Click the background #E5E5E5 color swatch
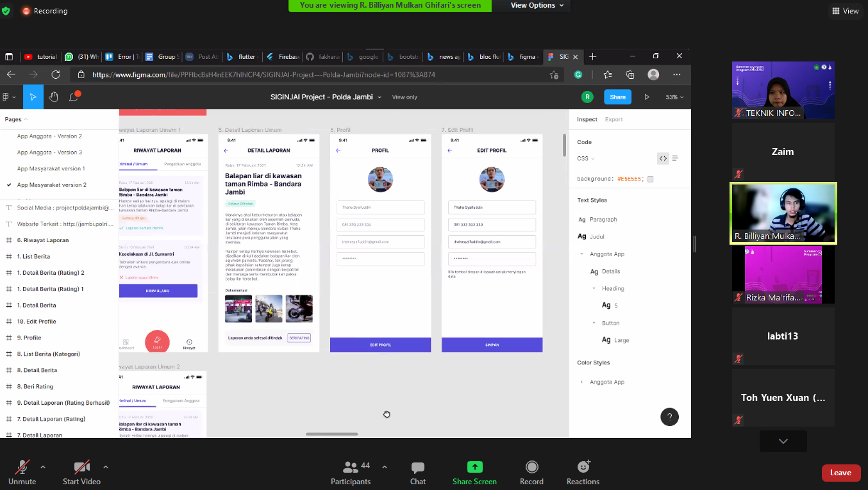The width and height of the screenshot is (868, 490). coord(650,179)
